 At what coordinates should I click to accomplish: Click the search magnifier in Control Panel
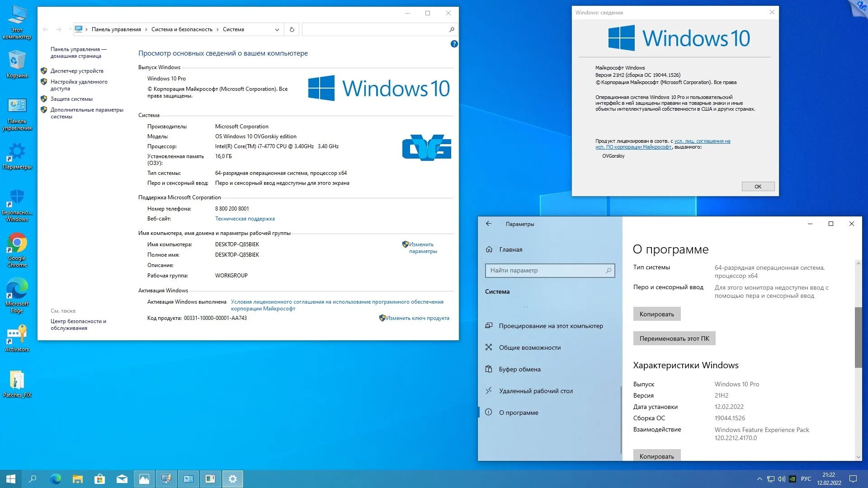pyautogui.click(x=451, y=29)
